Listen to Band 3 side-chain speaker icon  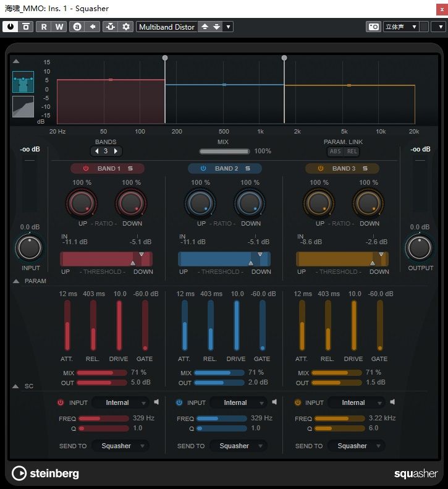(x=392, y=402)
